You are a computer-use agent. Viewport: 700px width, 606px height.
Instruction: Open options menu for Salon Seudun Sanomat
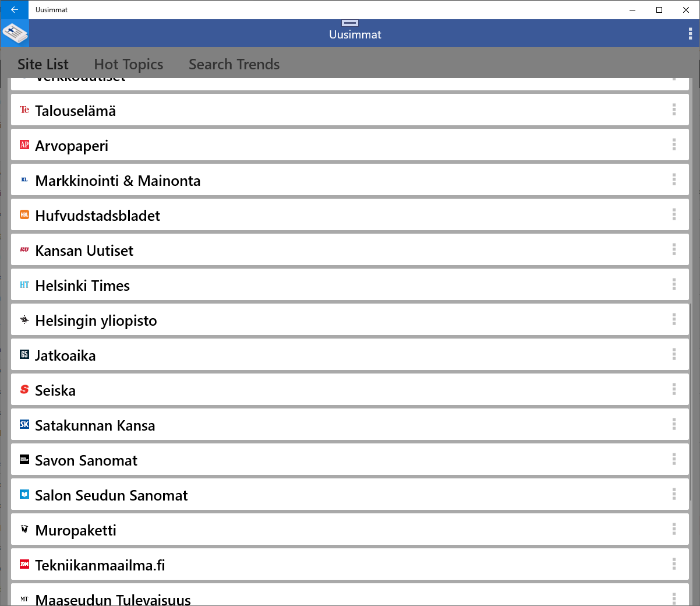(674, 494)
